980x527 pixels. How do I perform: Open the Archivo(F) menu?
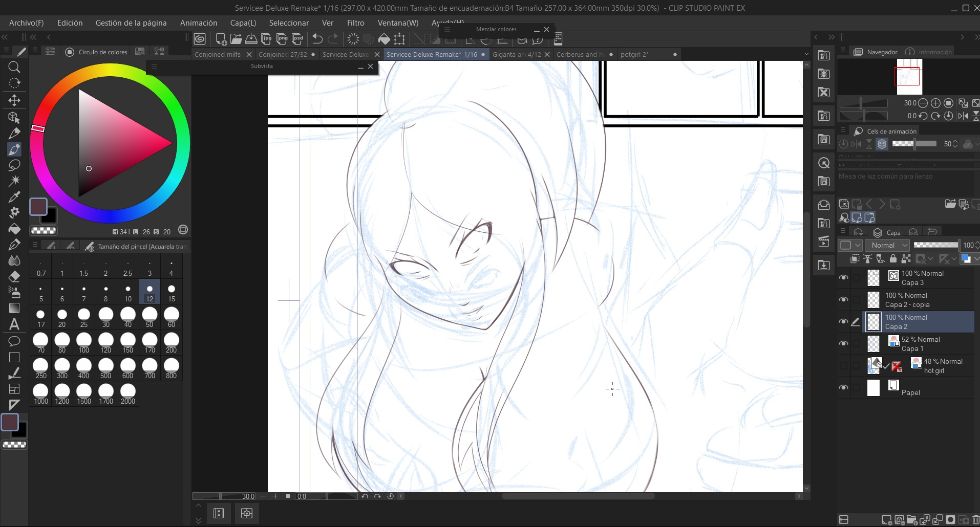27,23
